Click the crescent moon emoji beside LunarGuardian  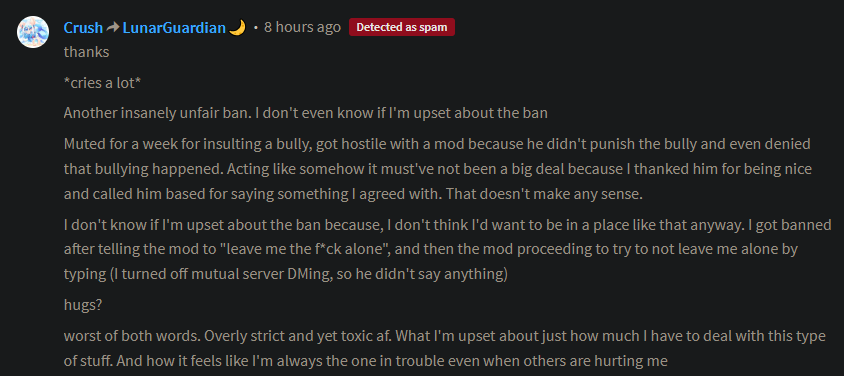click(237, 27)
